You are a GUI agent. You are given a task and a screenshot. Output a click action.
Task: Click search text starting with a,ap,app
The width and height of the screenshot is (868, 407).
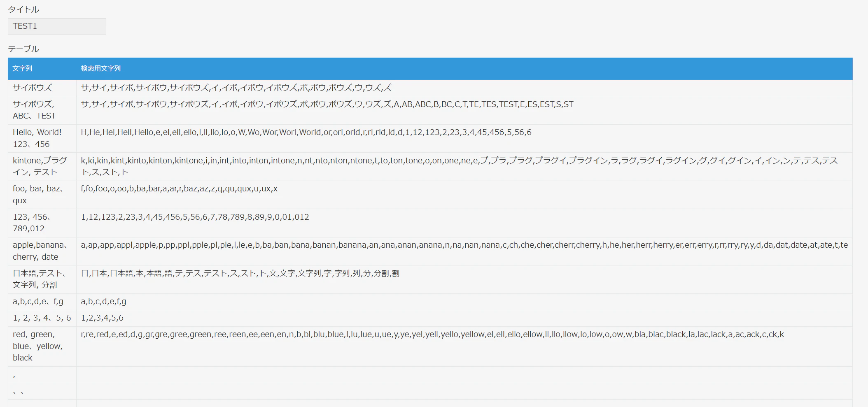[464, 245]
